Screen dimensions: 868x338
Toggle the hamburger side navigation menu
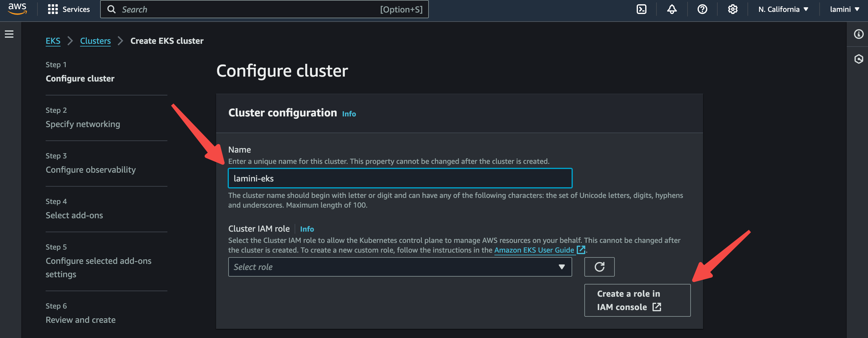pyautogui.click(x=9, y=34)
